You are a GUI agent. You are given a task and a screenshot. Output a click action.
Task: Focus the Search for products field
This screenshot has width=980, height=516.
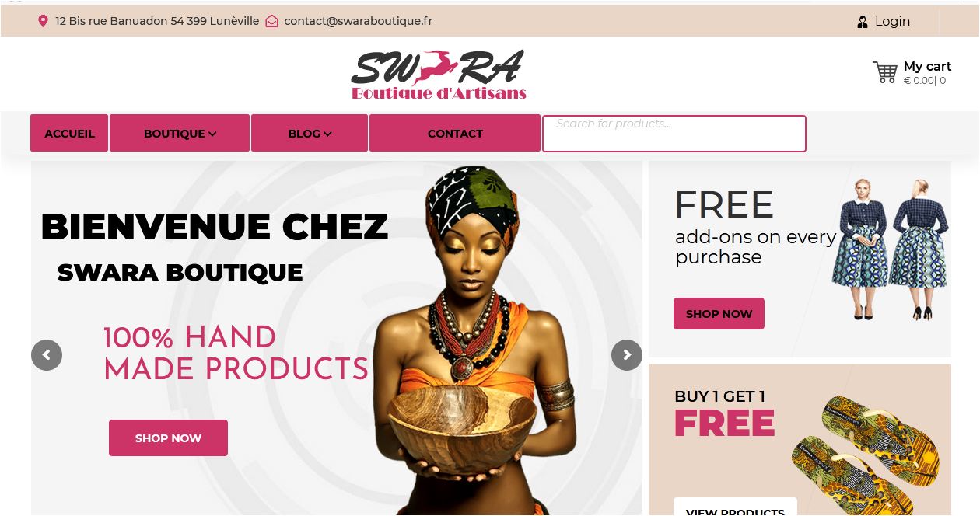click(674, 133)
